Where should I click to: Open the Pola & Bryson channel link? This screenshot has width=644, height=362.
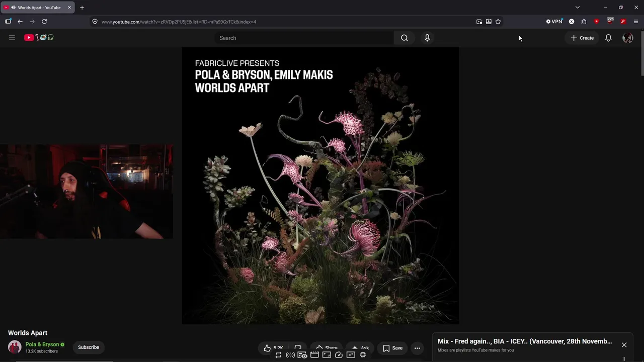point(42,344)
